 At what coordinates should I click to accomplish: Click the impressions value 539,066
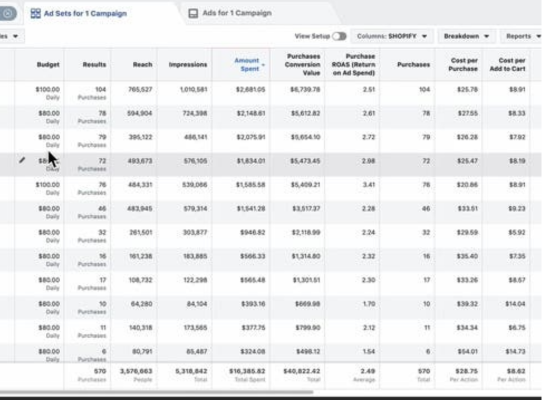[195, 185]
